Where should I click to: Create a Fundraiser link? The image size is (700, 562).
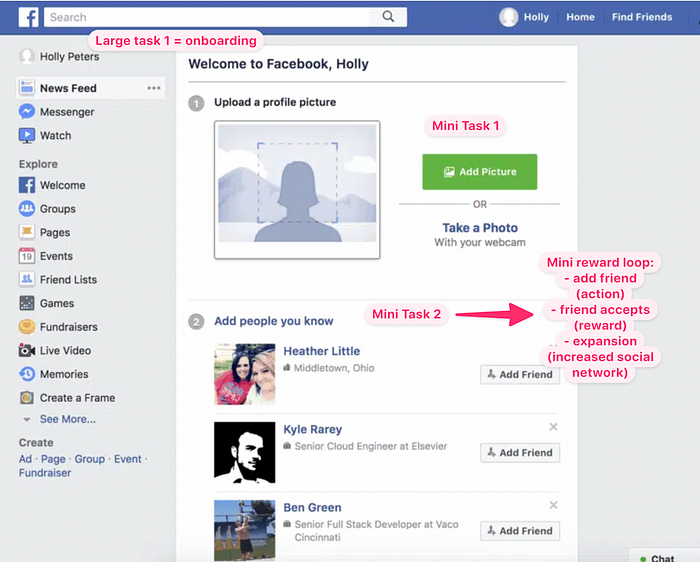pyautogui.click(x=45, y=473)
